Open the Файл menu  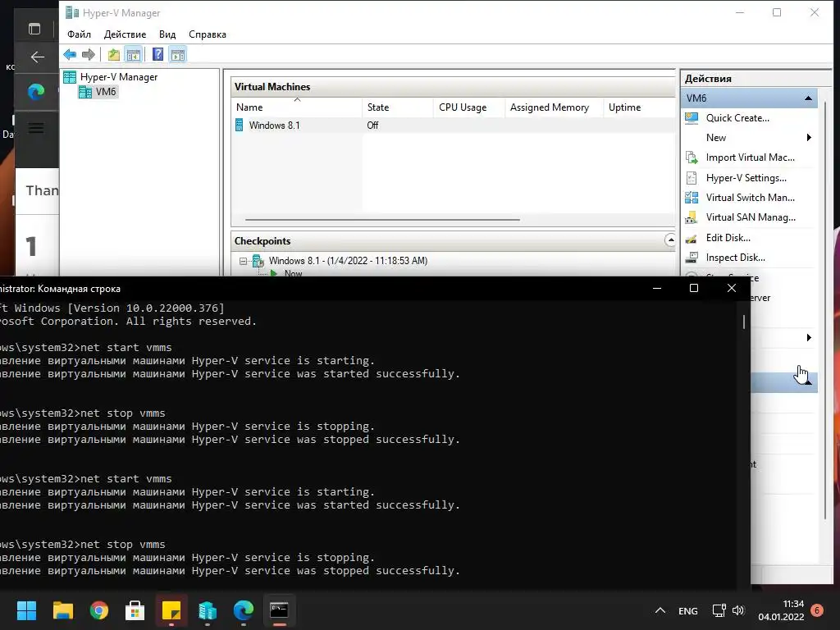click(79, 34)
